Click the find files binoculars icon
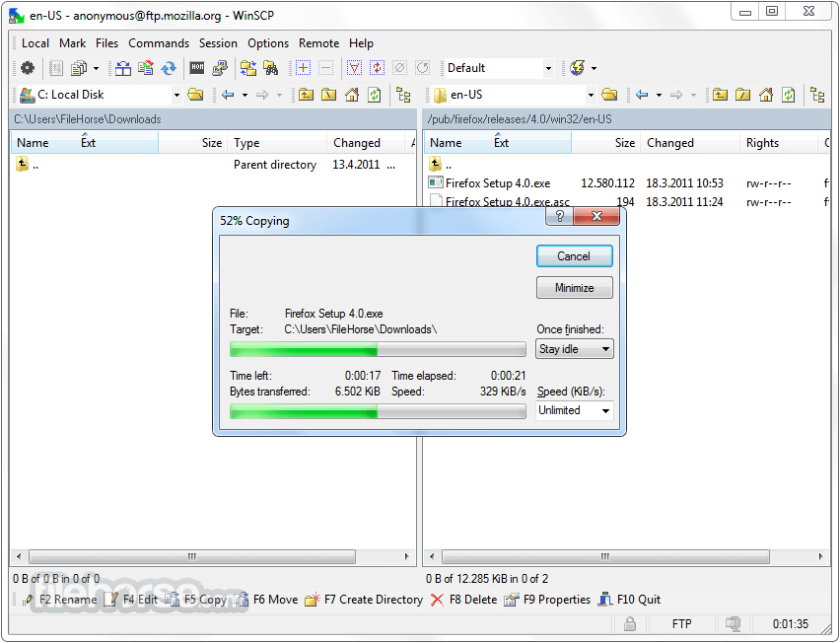Screen dimensions: 840x643 (270, 68)
